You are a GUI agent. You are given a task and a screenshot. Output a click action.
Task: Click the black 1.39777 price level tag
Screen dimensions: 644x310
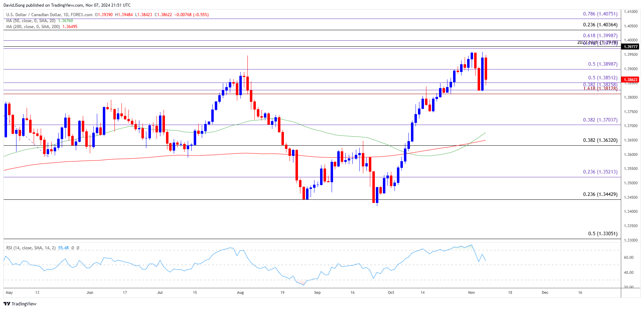click(x=630, y=47)
